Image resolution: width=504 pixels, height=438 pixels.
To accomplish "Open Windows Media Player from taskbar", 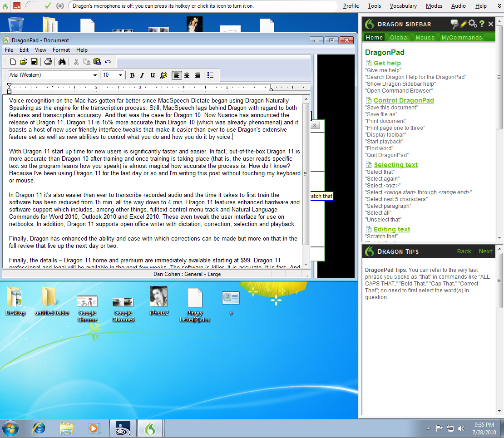I will (94, 428).
